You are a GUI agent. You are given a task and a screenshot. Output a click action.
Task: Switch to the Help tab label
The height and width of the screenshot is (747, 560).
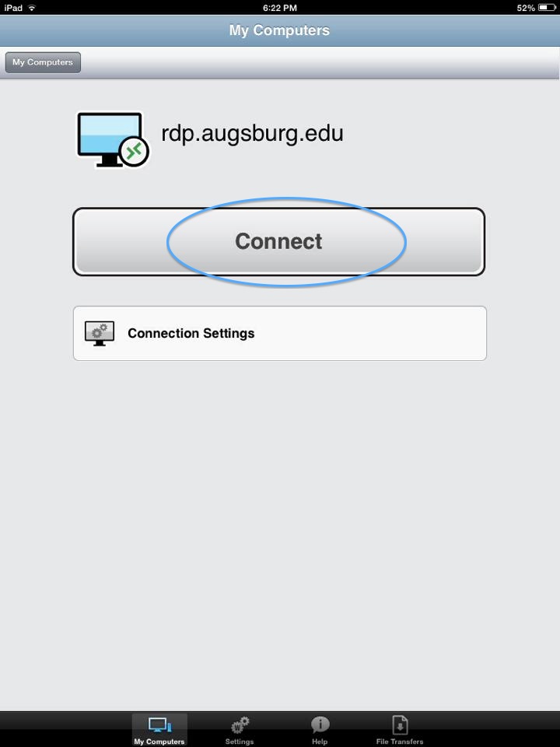coord(320,742)
